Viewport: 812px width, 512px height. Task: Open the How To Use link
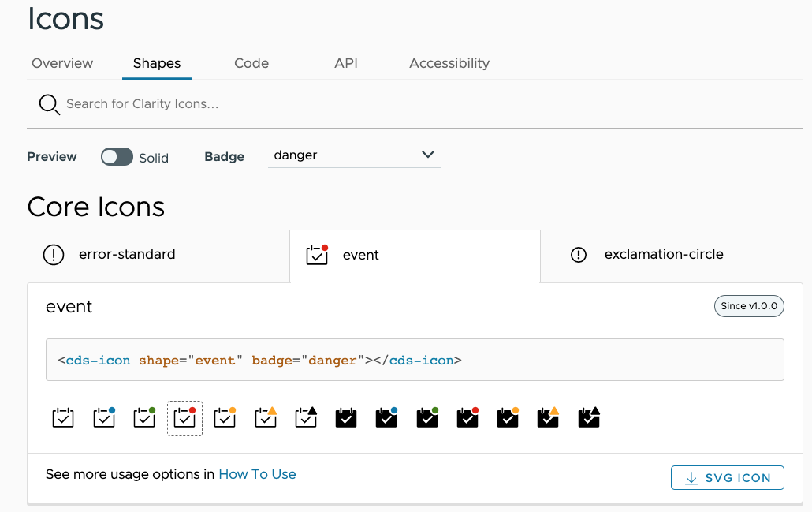[x=257, y=474]
